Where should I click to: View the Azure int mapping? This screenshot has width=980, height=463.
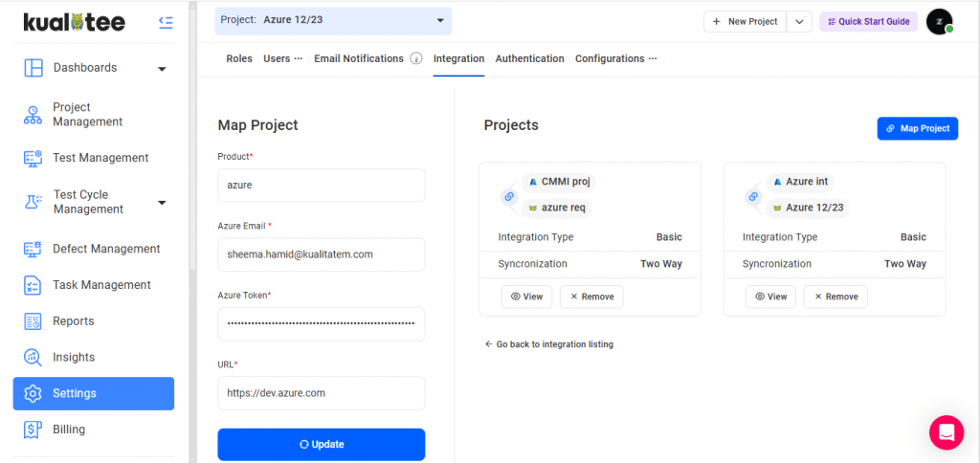pos(770,297)
